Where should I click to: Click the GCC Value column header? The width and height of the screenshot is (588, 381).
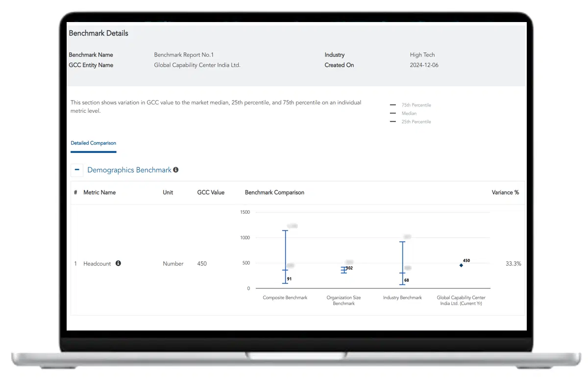pos(211,192)
